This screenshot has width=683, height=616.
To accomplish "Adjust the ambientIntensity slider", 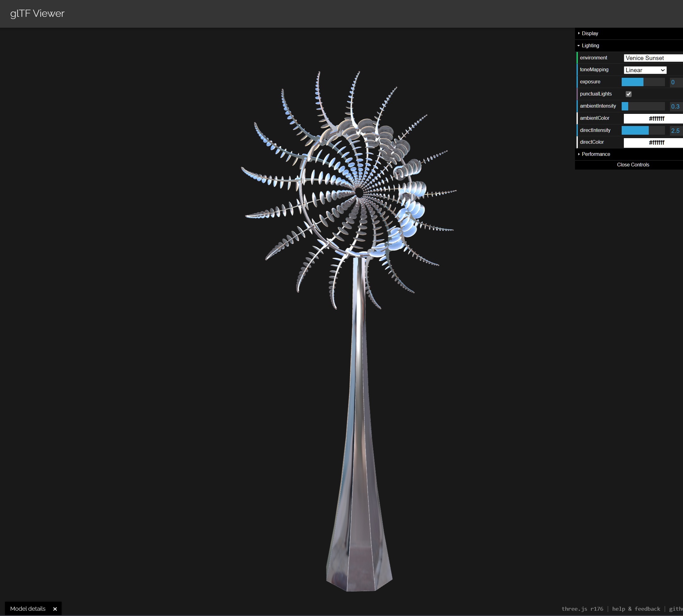I will point(643,106).
